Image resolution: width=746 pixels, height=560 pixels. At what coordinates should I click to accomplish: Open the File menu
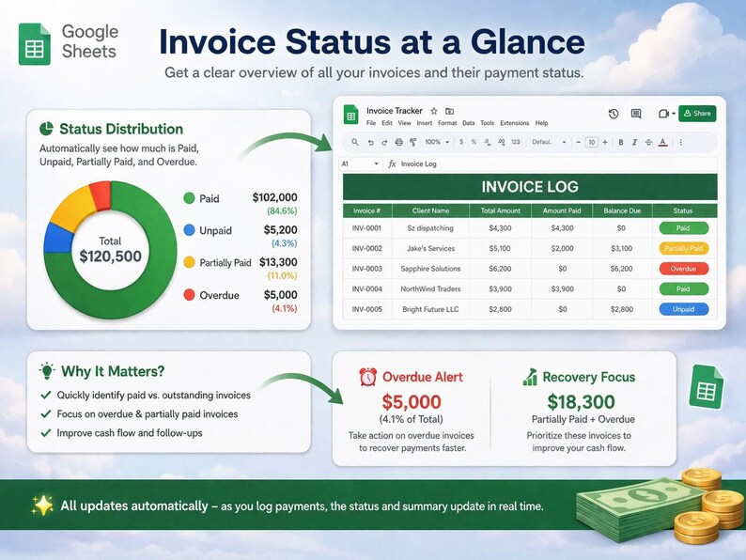tap(371, 123)
